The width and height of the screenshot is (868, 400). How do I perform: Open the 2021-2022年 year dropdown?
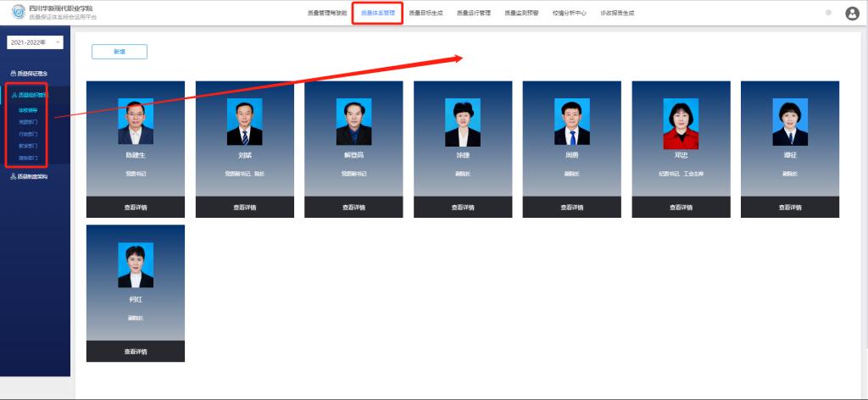[x=35, y=42]
